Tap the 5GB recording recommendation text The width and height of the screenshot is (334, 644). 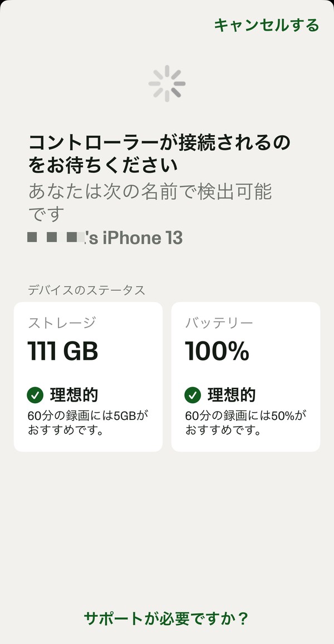click(x=89, y=423)
